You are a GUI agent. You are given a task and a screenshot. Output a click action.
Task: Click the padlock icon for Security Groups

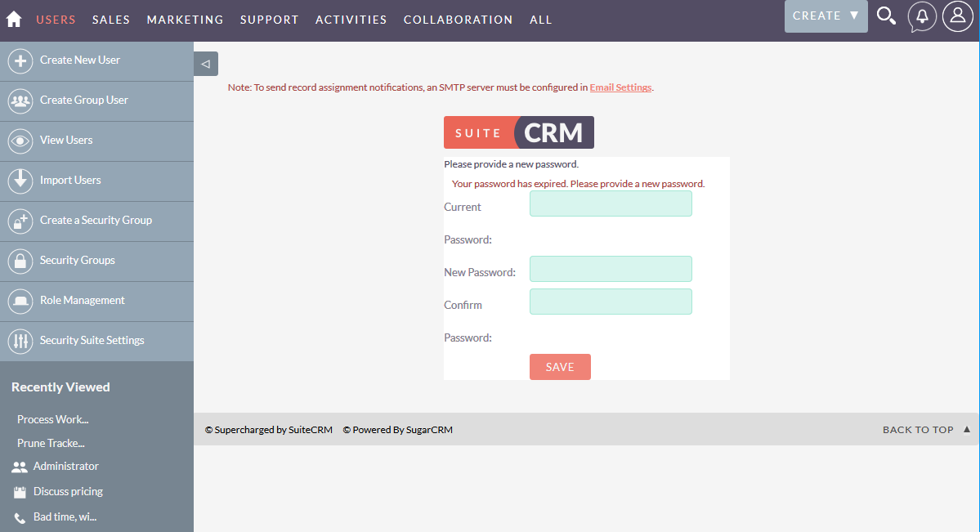pos(20,261)
